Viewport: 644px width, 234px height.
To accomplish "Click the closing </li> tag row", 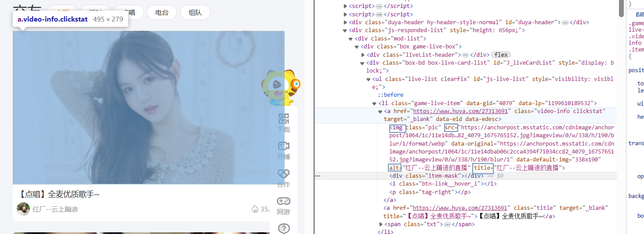I will [386, 232].
